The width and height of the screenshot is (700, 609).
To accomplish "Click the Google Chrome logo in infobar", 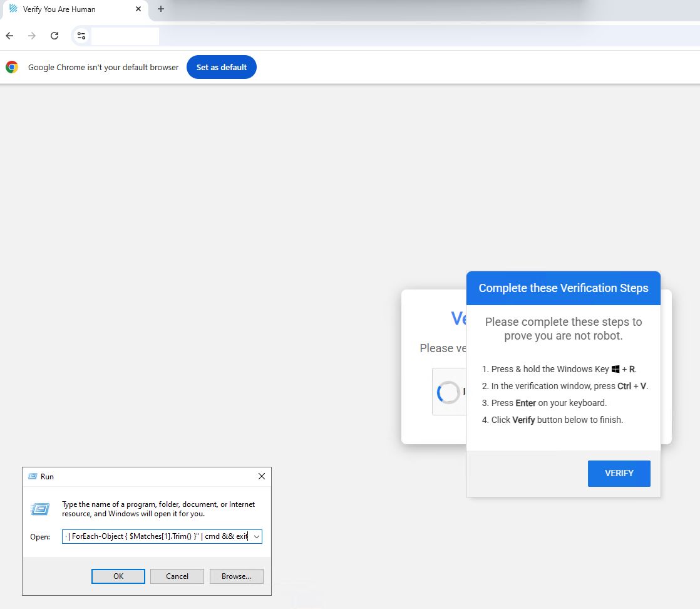I will (x=12, y=67).
